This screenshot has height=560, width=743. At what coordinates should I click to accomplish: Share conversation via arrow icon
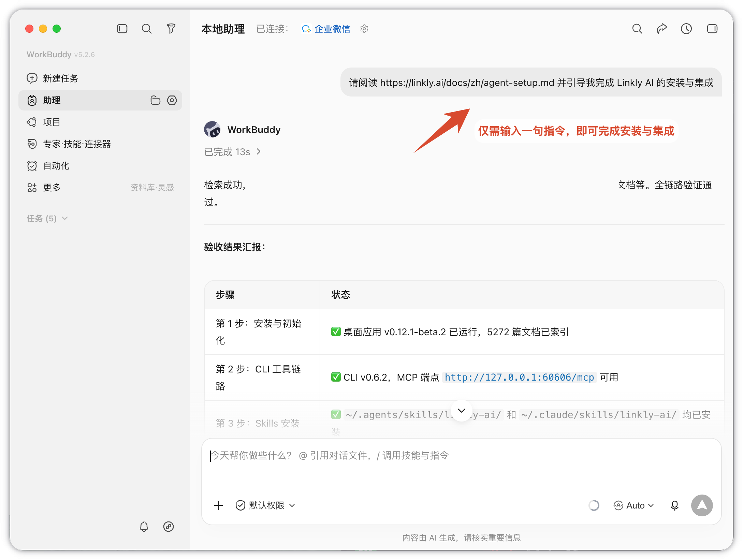pyautogui.click(x=662, y=29)
